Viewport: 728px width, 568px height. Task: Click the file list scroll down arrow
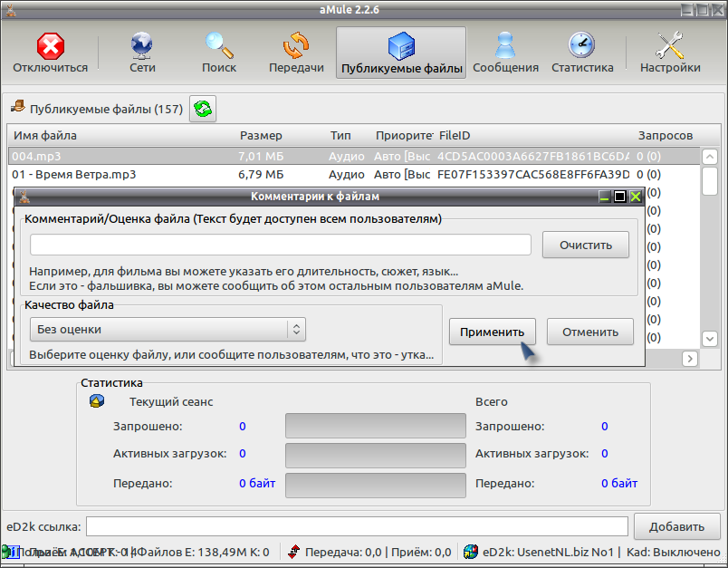click(x=709, y=339)
